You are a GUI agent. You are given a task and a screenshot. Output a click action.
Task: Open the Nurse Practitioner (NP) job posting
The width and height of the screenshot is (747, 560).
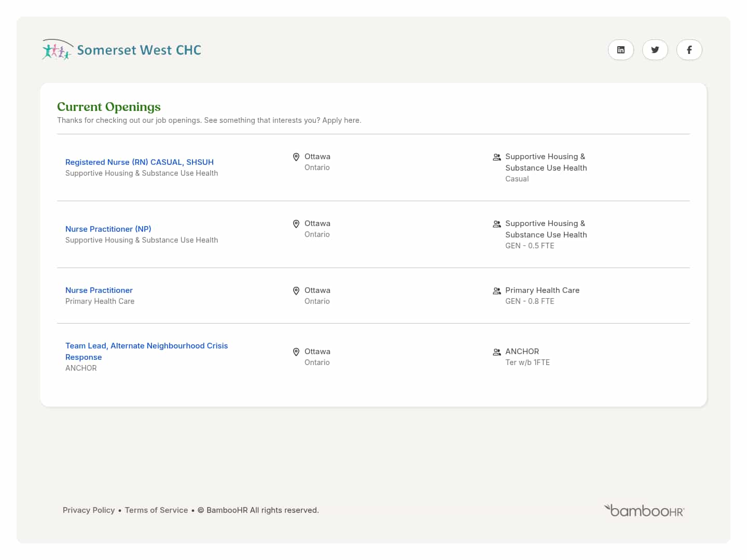coord(108,229)
